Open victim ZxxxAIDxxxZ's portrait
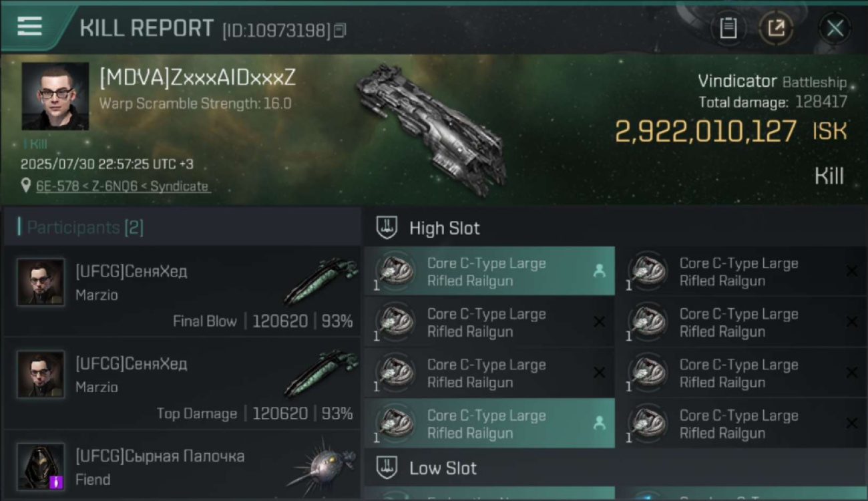Viewport: 868px width, 501px height. 55,96
